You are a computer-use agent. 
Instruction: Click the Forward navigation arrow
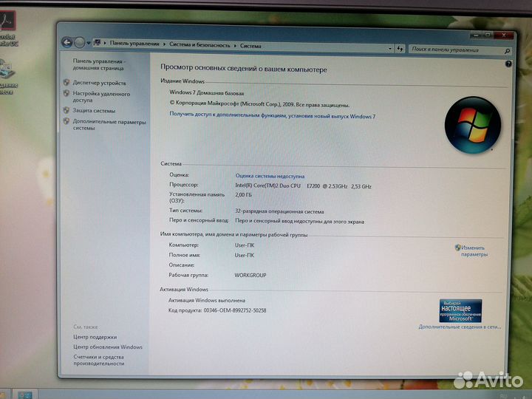(79, 43)
